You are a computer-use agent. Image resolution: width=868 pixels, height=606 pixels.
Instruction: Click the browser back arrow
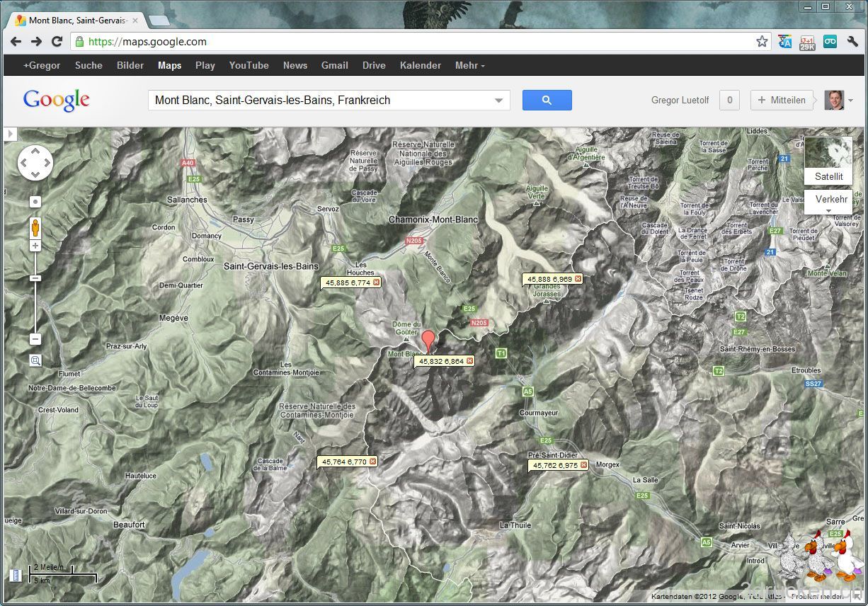[16, 42]
